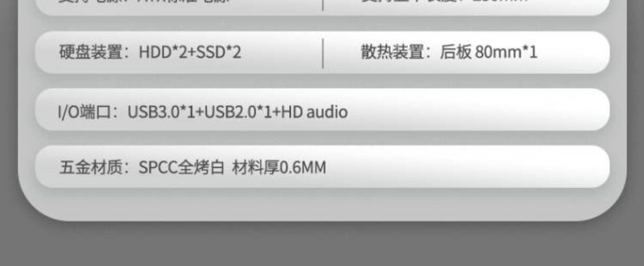Click the dark gray background below the card
644x266 pixels.
(x=322, y=244)
